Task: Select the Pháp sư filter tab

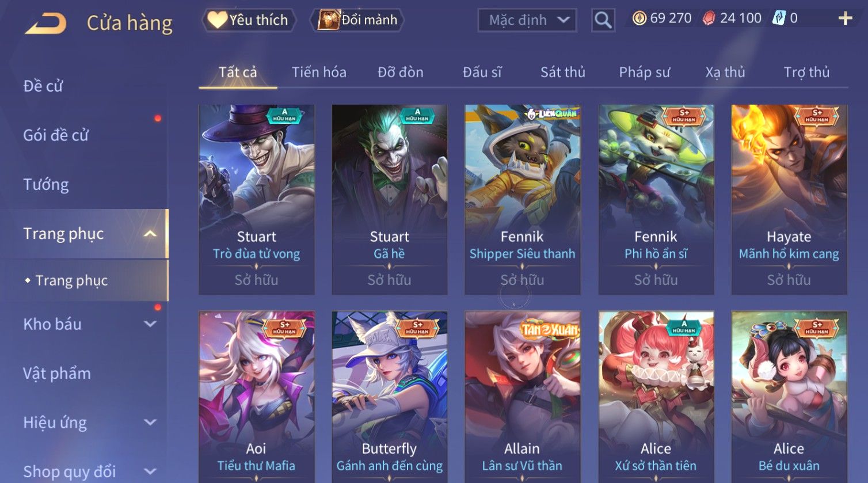Action: click(x=644, y=73)
